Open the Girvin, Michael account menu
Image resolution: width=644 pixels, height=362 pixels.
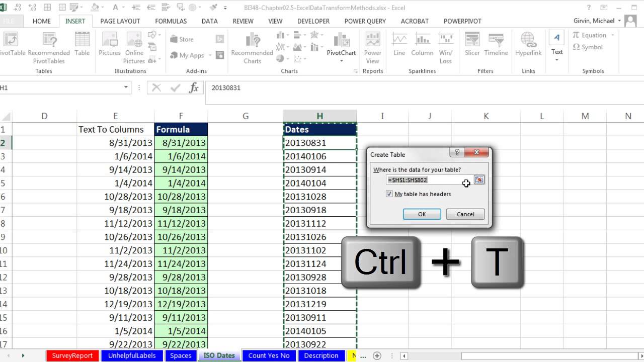(x=597, y=21)
